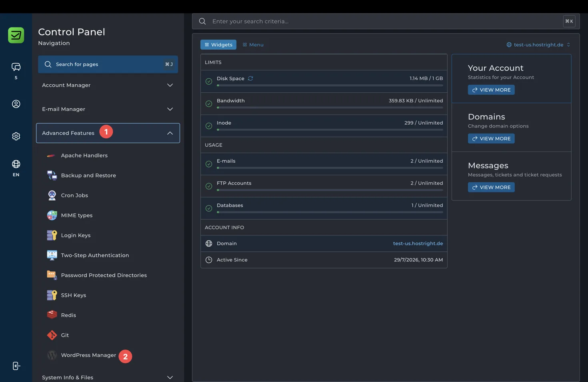588x382 pixels.
Task: Expand the Account Manager section
Action: (108, 85)
